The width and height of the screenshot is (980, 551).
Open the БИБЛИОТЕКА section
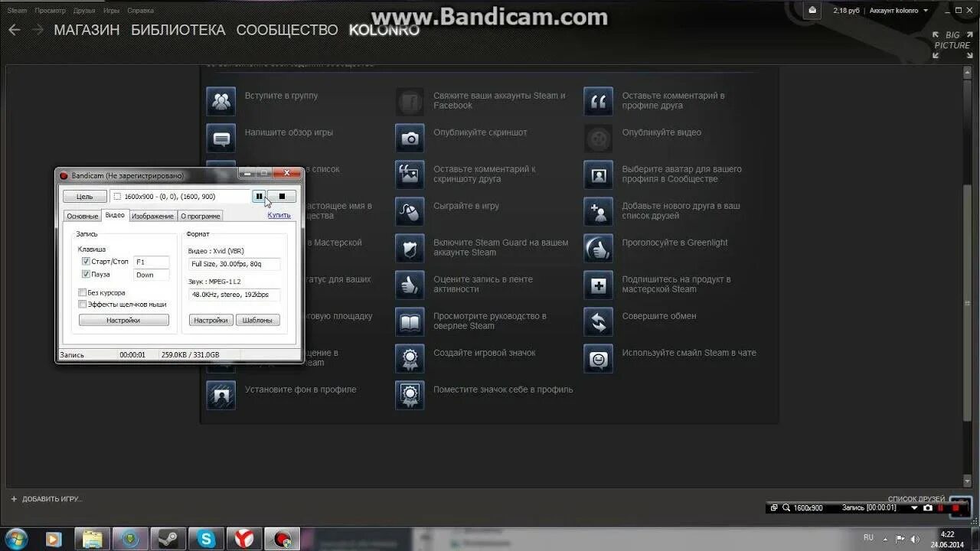pos(178,30)
